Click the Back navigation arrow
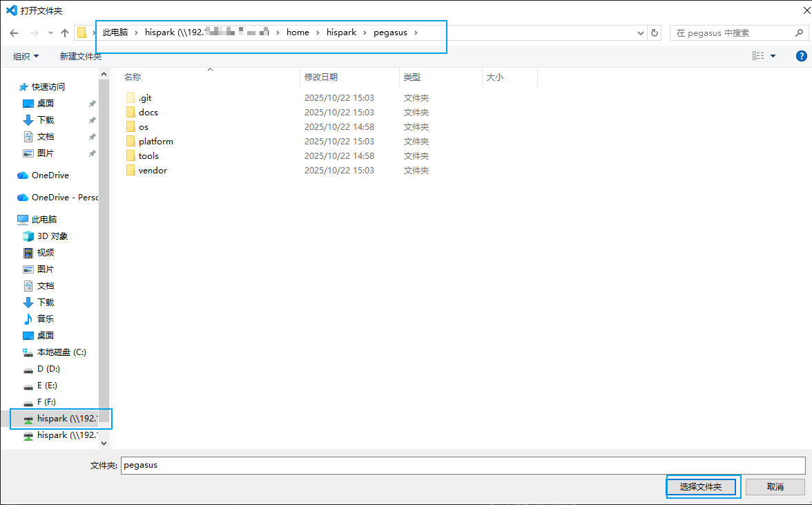812x505 pixels. click(14, 33)
